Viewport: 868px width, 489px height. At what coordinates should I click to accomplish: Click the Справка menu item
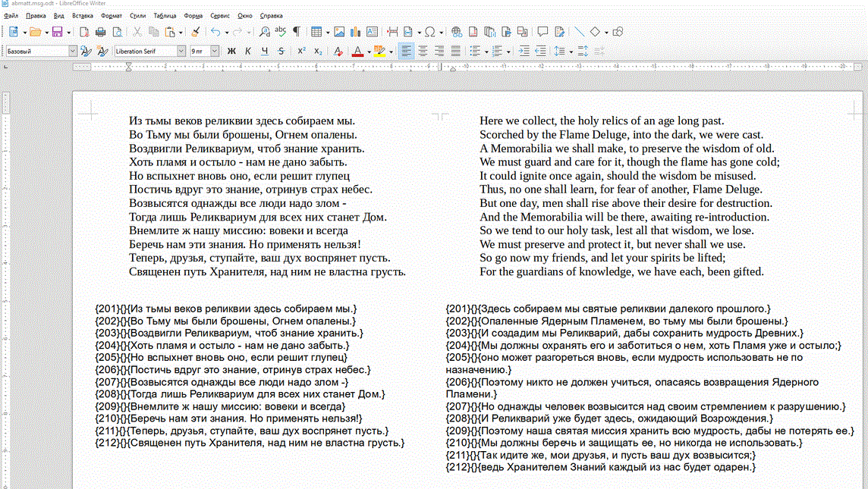(271, 15)
